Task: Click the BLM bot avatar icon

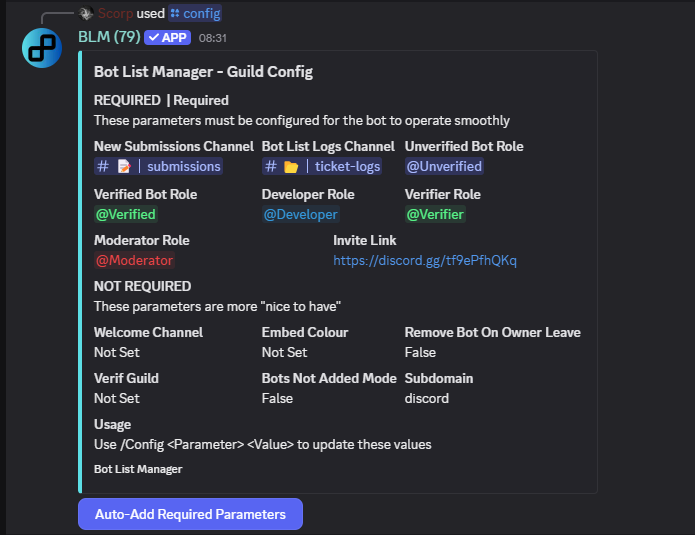Action: [x=42, y=48]
